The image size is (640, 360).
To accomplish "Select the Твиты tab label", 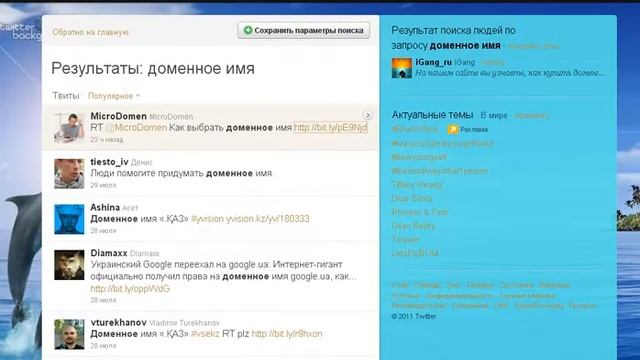I will tap(66, 96).
